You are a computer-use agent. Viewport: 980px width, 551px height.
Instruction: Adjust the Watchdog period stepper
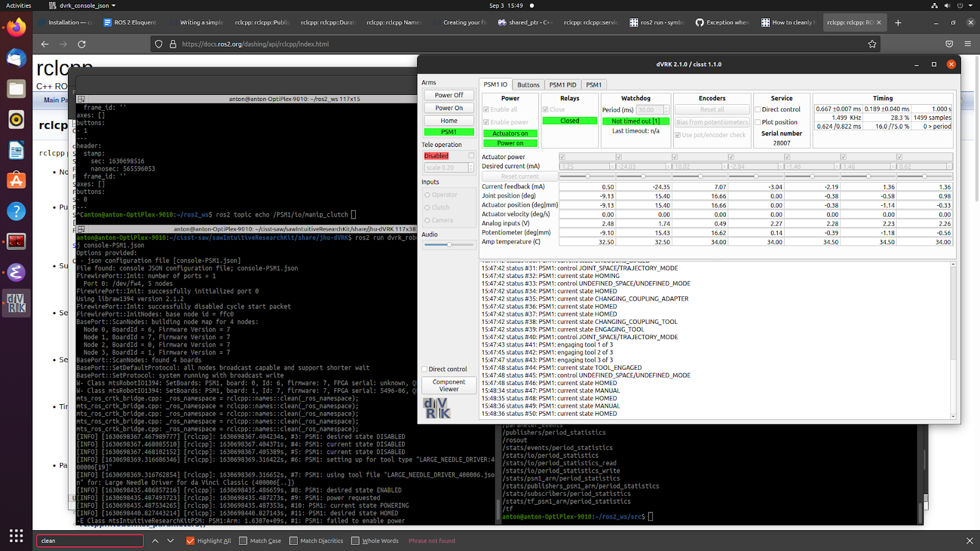(667, 110)
